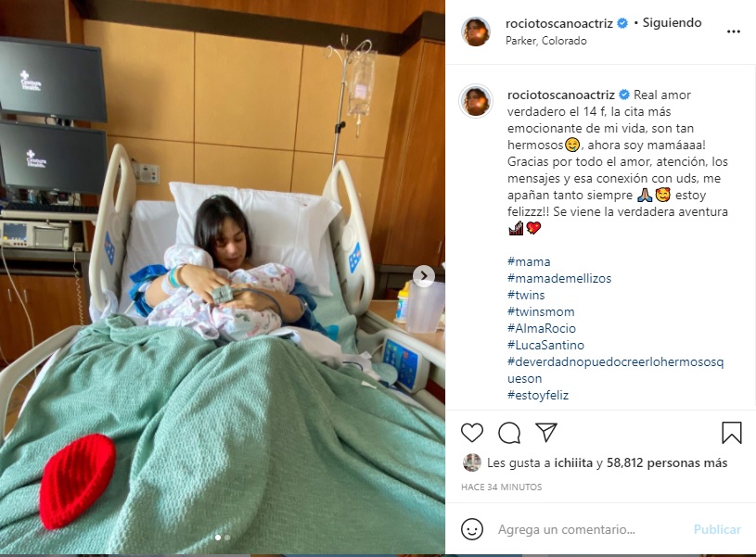Open the ichiiita user profile
The width and height of the screenshot is (756, 557).
(x=572, y=463)
